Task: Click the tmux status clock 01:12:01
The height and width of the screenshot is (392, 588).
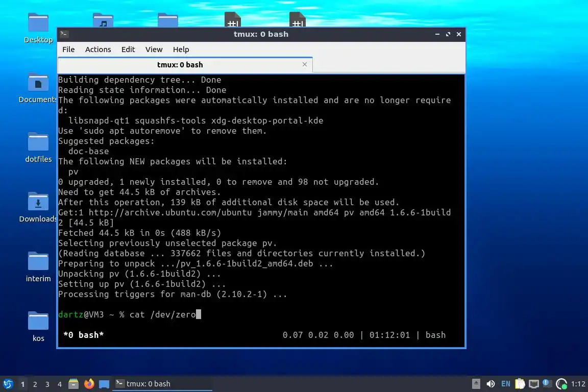Action: [389, 335]
